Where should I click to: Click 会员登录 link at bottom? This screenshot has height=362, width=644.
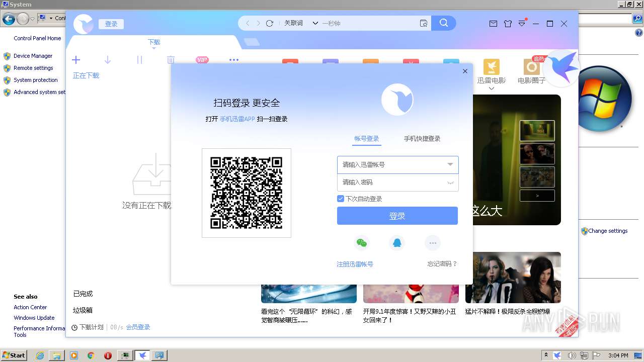coord(138,327)
